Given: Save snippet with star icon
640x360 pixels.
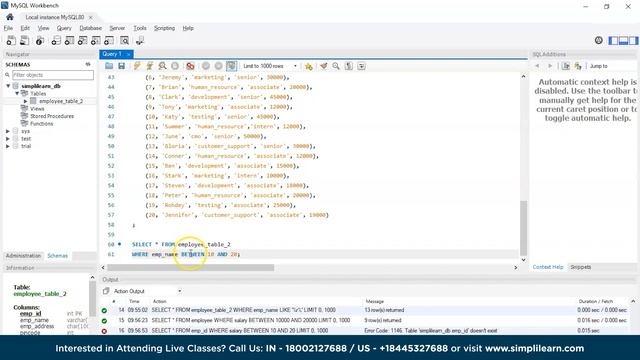Looking at the screenshot, I should (309, 66).
